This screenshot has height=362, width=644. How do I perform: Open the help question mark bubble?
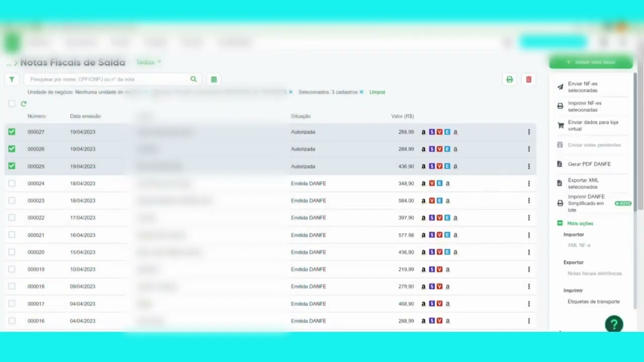point(614,324)
